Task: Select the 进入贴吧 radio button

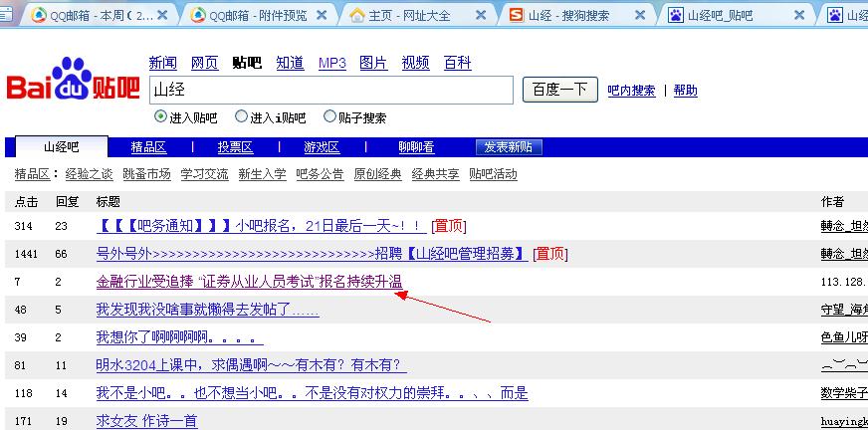Action: click(x=160, y=117)
